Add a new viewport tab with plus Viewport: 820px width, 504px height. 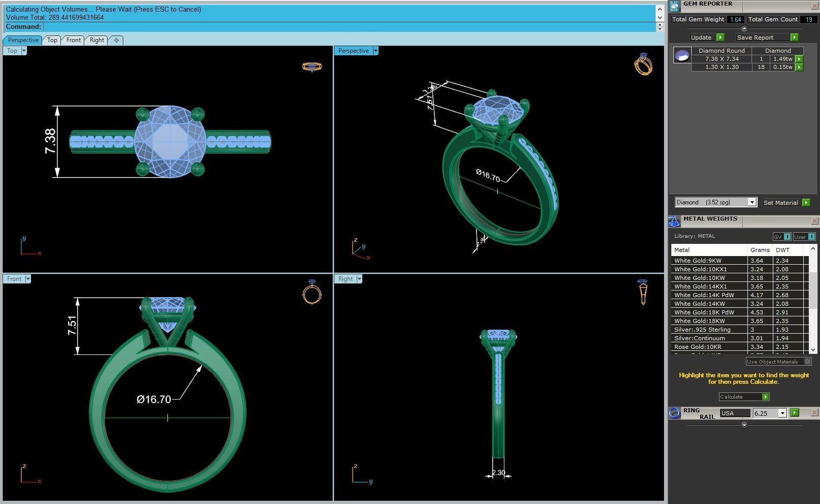coord(116,41)
